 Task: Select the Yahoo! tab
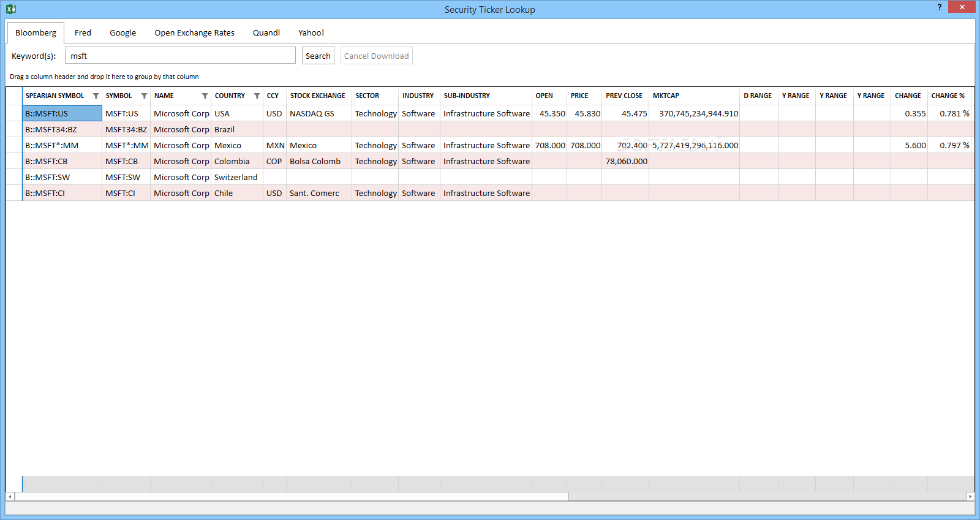(311, 33)
